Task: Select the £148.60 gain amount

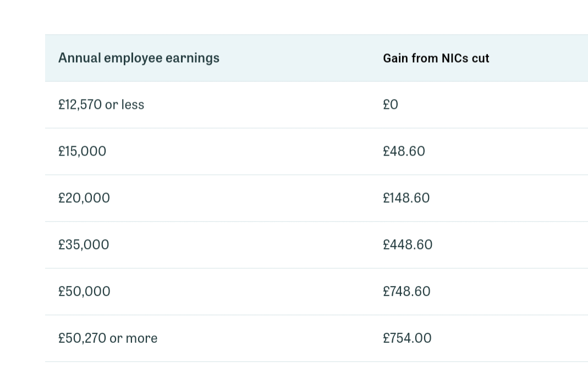Action: (406, 198)
